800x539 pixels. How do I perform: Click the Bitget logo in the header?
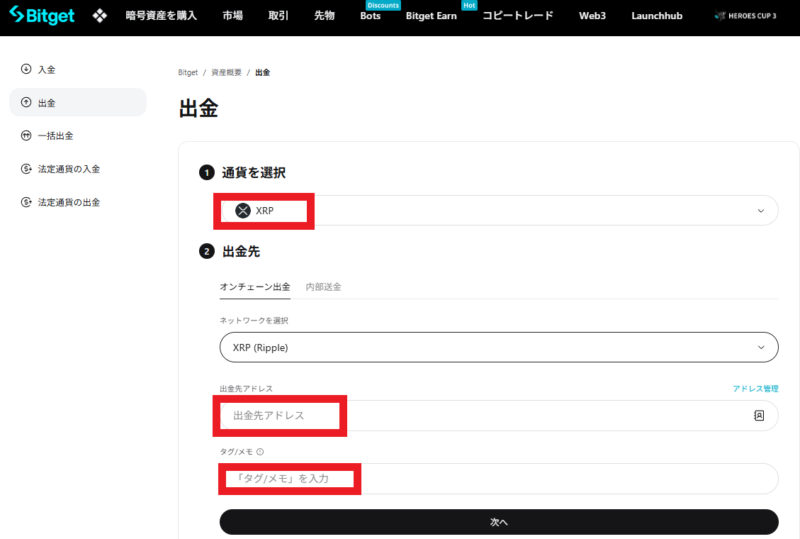pos(42,15)
